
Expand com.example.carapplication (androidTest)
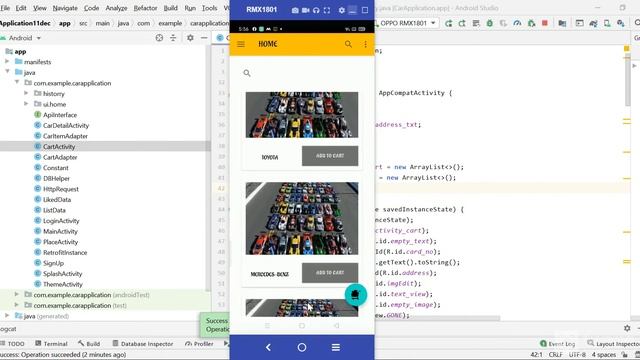click(x=17, y=295)
